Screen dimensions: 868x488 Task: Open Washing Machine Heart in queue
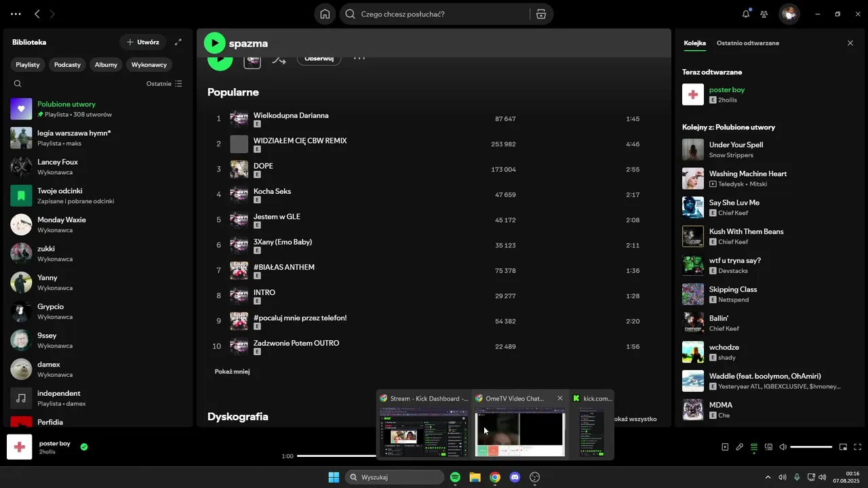tap(748, 174)
